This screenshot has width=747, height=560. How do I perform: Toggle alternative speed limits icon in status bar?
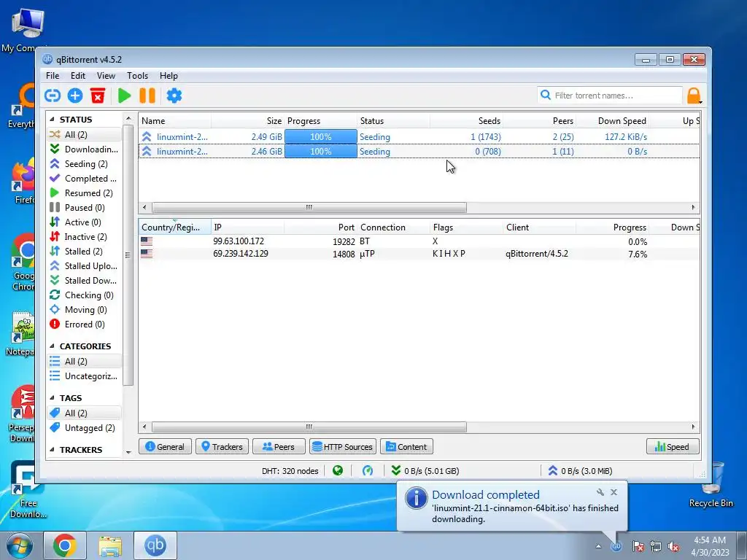click(368, 471)
